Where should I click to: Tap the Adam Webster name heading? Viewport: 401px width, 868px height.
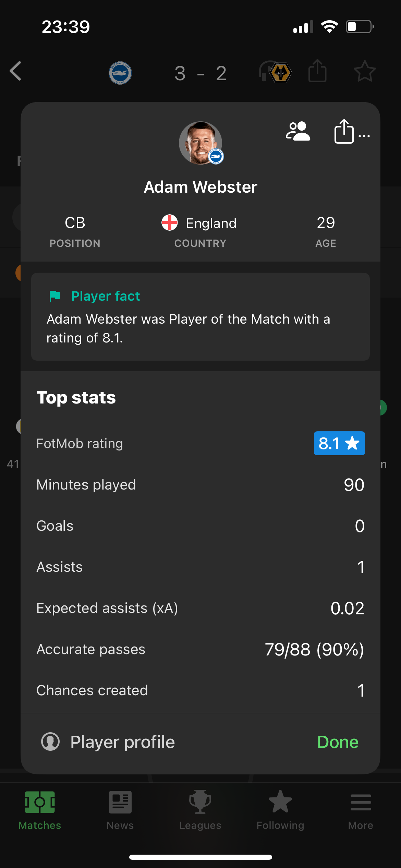(200, 187)
